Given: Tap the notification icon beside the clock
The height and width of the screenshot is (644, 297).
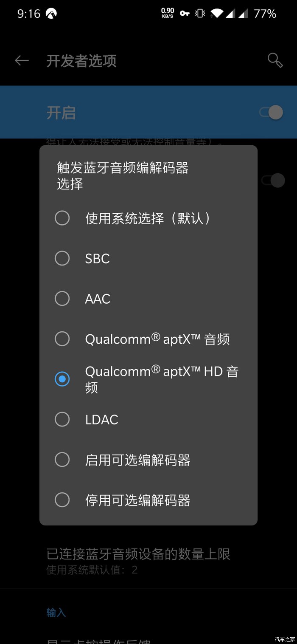Looking at the screenshot, I should pyautogui.click(x=51, y=14).
